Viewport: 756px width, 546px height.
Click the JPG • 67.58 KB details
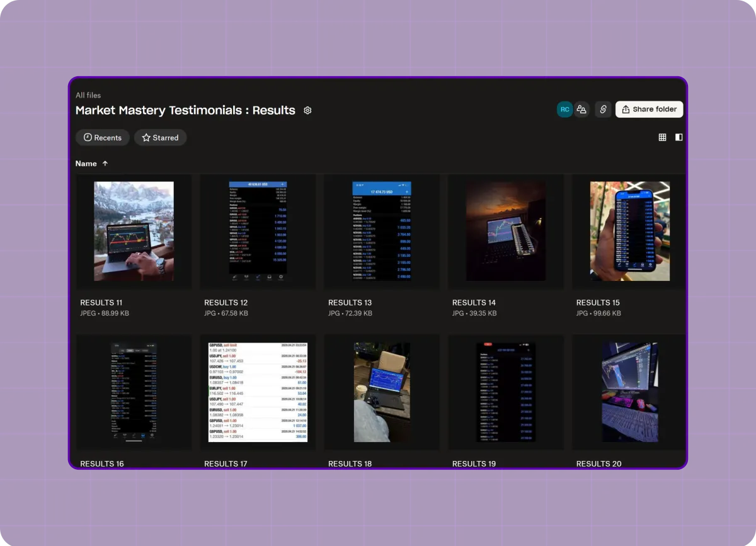point(226,313)
